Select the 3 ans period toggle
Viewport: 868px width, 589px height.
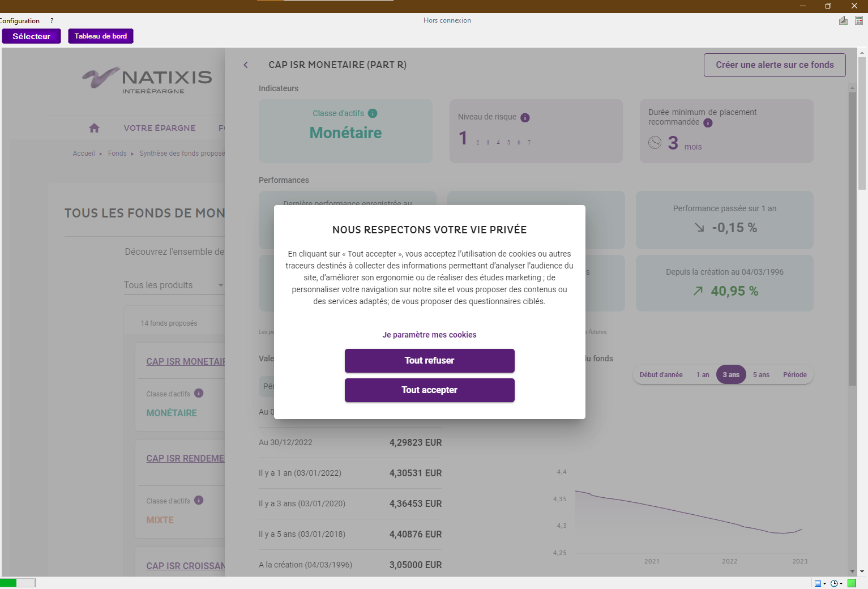click(x=730, y=375)
